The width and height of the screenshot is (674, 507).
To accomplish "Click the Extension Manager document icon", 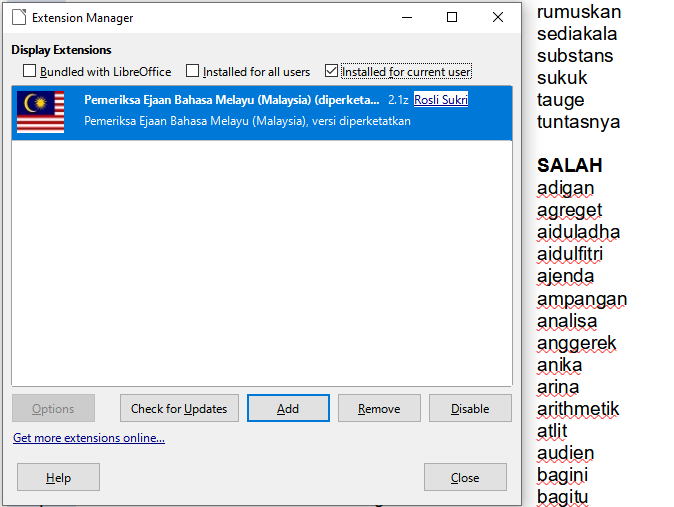I will tap(19, 17).
